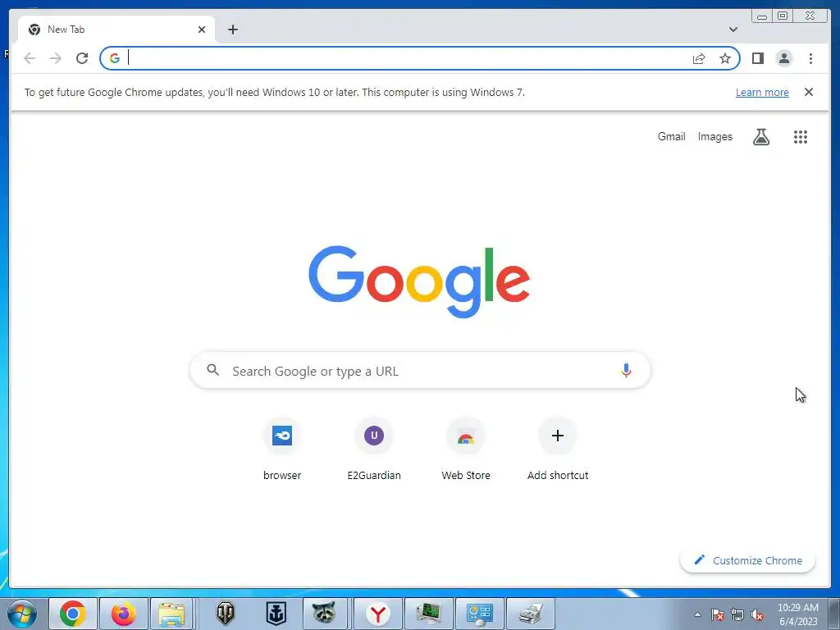The width and height of the screenshot is (840, 630).
Task: Start voice search with microphone
Action: click(626, 370)
